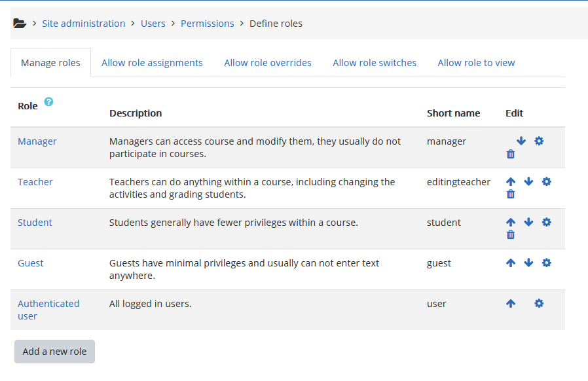Open help icon next to Role heading

coord(48,102)
